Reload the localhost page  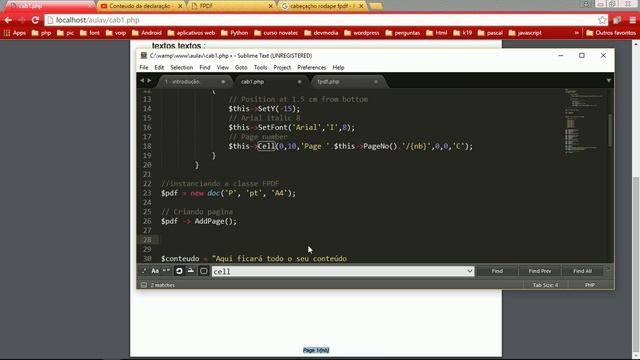(35, 20)
